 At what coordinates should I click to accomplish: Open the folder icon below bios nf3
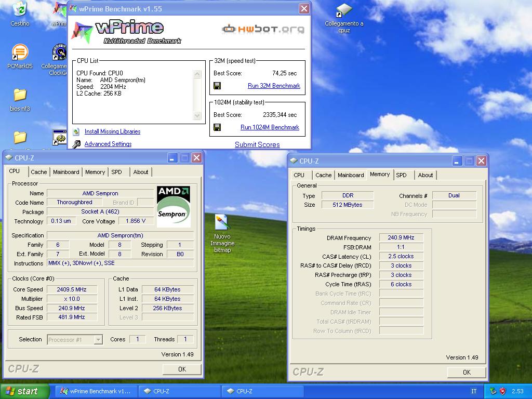click(x=20, y=137)
